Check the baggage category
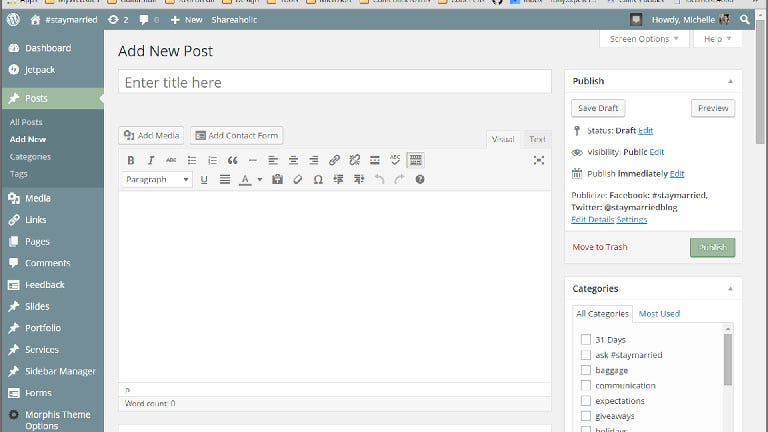The image size is (768, 432). pos(586,370)
